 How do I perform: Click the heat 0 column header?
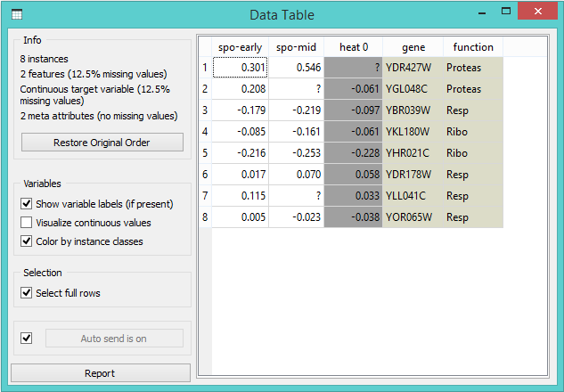coord(354,46)
